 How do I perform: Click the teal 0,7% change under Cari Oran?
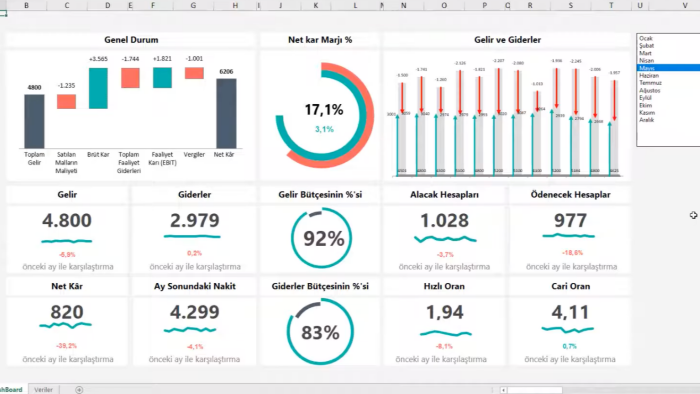pos(570,346)
